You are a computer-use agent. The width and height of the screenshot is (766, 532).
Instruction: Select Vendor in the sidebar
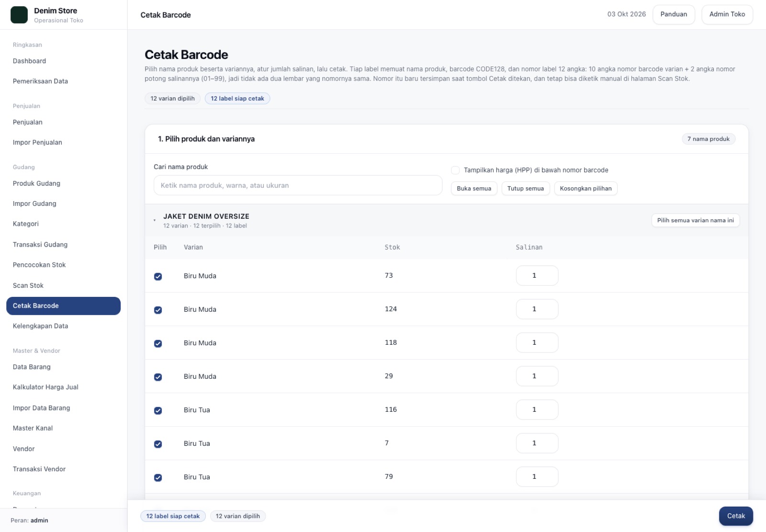coord(63,449)
